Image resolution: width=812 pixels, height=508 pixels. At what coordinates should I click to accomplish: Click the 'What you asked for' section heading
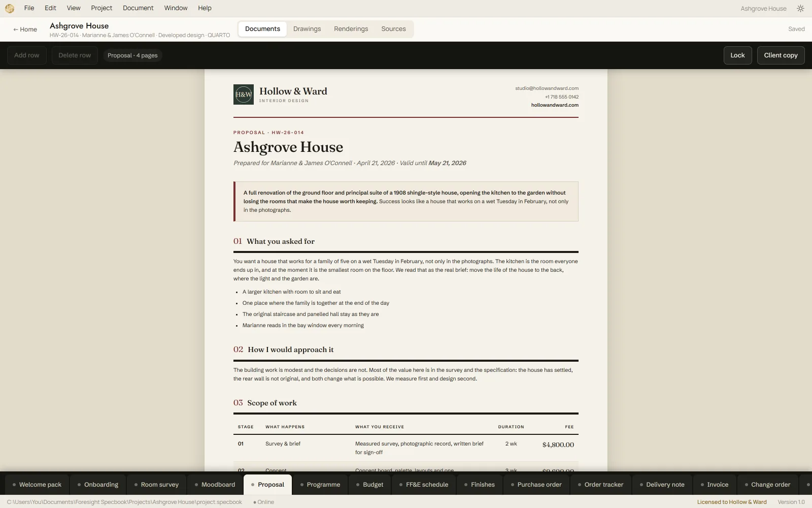pyautogui.click(x=281, y=241)
